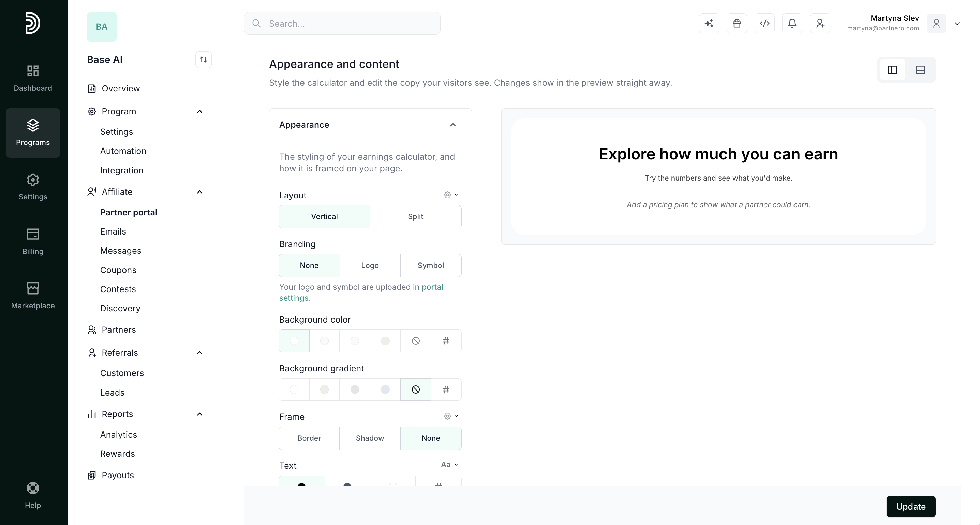Click the program switcher arrows next to Base AI
The image size is (980, 525).
(x=204, y=60)
